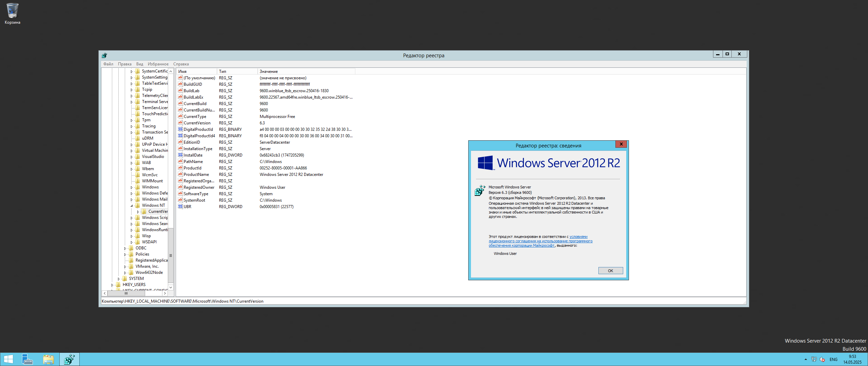
Task: Select the SYSTEM folder icon
Action: (x=125, y=279)
